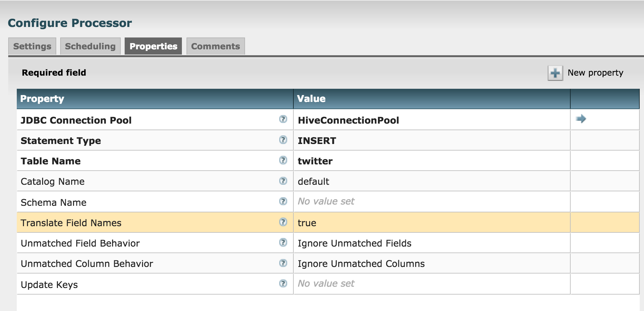Click help icon for Schema Name
The image size is (644, 311).
[x=283, y=201]
